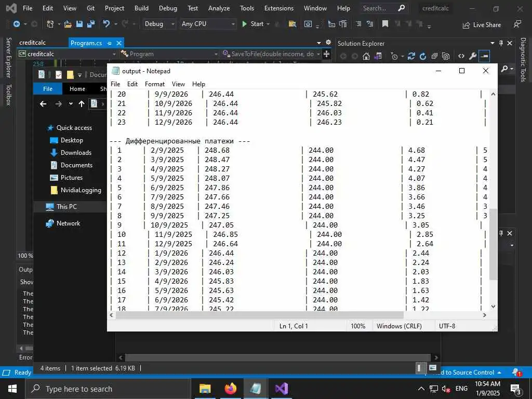Image resolution: width=532 pixels, height=399 pixels.
Task: Open the Build menu in Visual Studio
Action: point(141,8)
